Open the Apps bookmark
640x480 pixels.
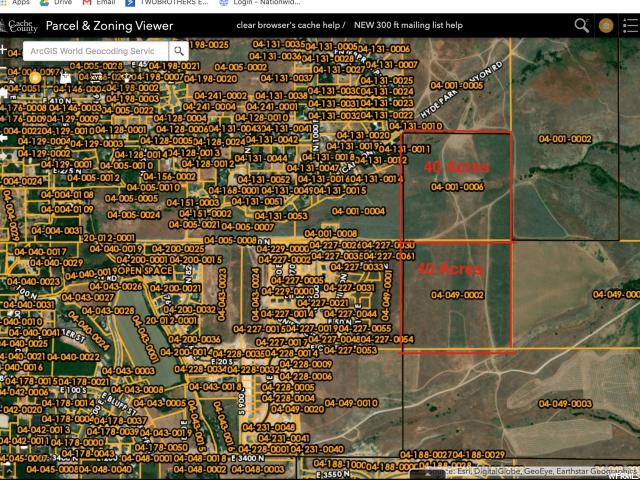(16, 2)
